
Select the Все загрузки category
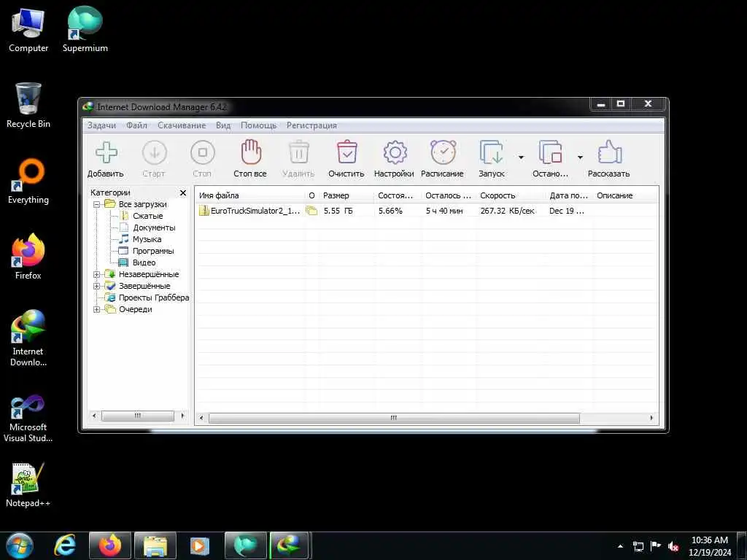pos(142,204)
